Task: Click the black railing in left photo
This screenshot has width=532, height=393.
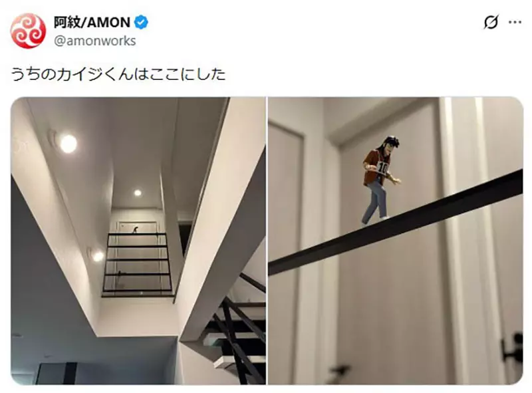Action: [x=137, y=263]
